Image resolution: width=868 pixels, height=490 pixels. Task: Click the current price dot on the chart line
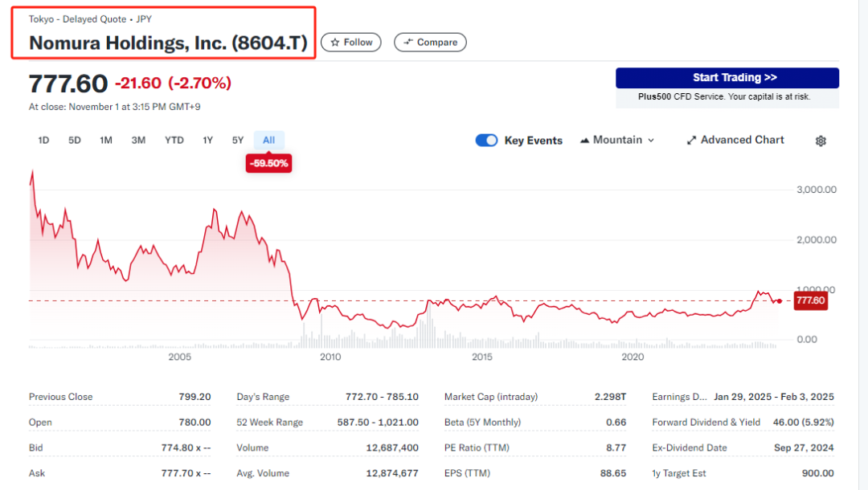tap(780, 301)
